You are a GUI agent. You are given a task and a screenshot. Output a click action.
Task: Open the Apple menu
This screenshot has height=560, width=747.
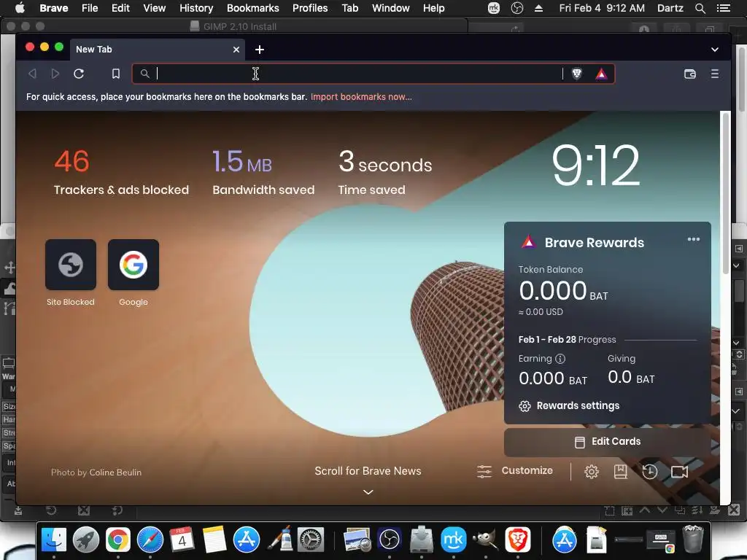pos(20,8)
